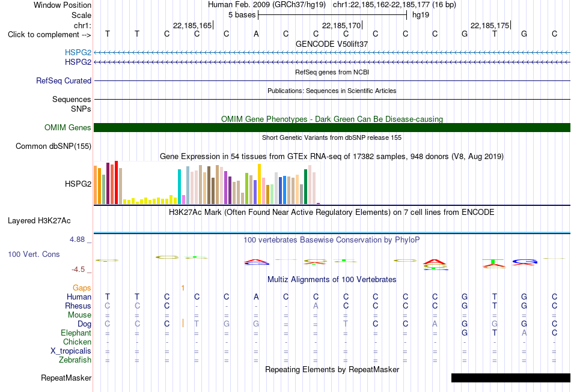571x392 pixels.
Task: Click the Common dbSNP(155) track label
Action: 53,146
